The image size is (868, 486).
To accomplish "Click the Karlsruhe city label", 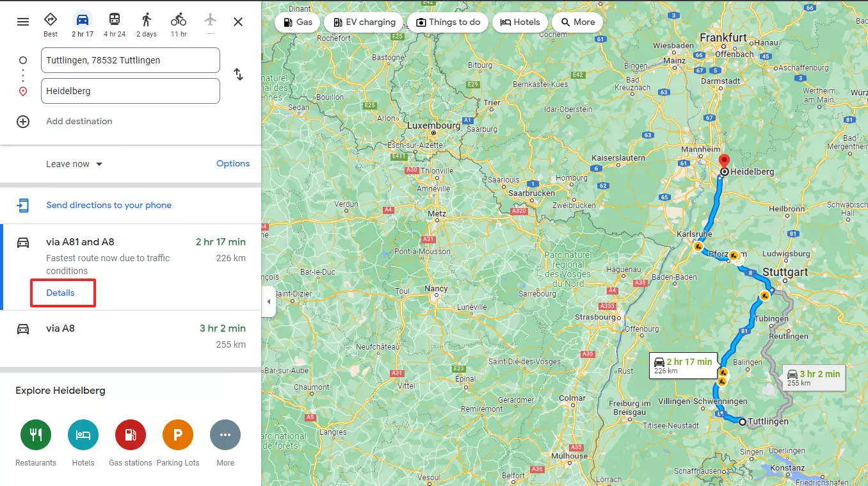I will coord(695,234).
